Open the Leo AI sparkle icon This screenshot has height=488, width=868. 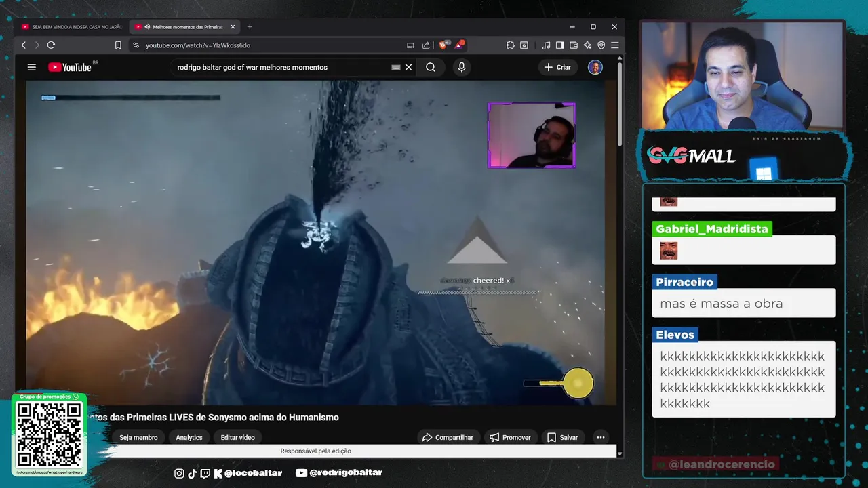[x=587, y=45]
